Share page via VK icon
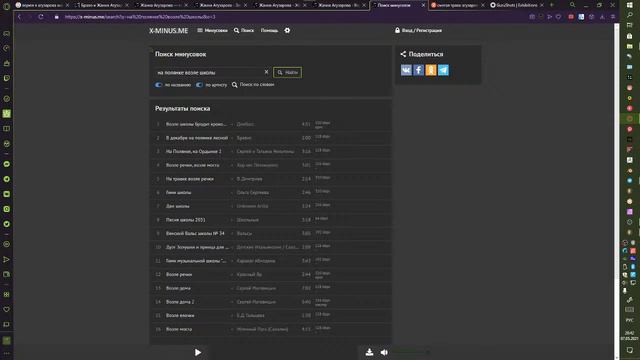 point(406,70)
